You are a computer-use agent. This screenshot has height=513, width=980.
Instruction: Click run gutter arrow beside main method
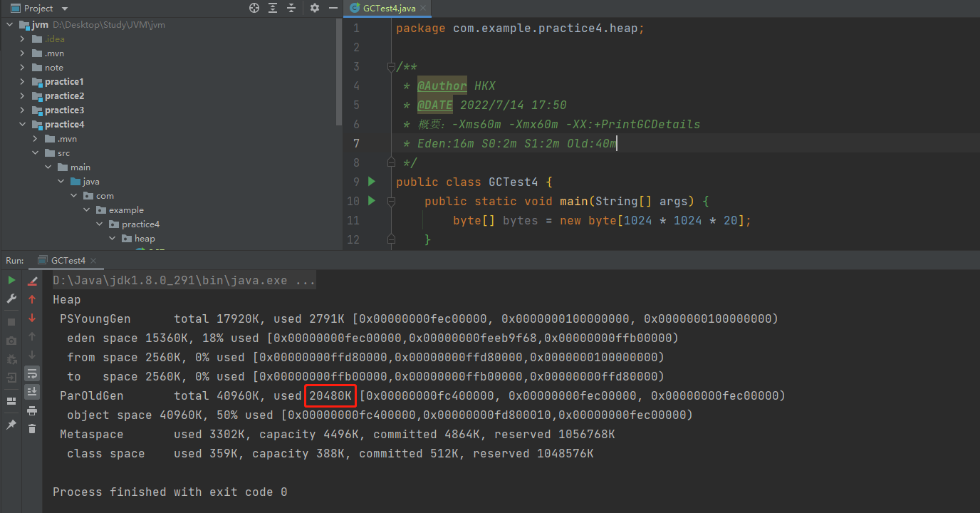coord(371,201)
